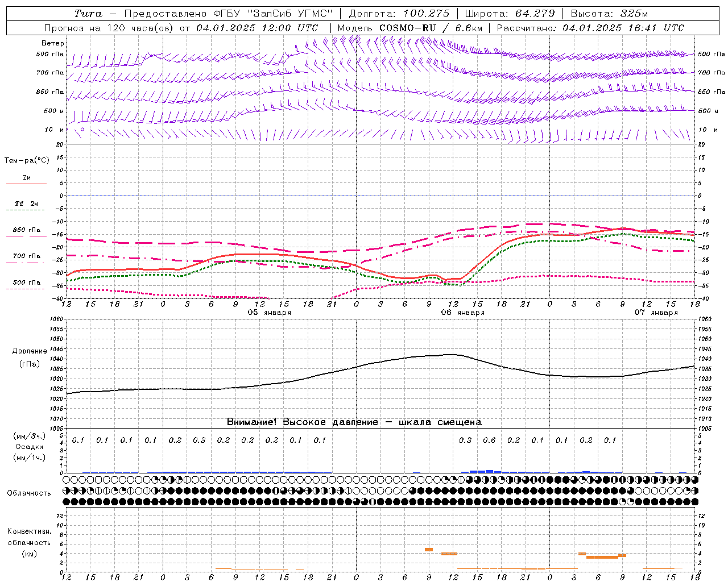This screenshot has width=728, height=582.
Task: Click the longitude value "Долгота: 100.275"
Action: (x=399, y=14)
